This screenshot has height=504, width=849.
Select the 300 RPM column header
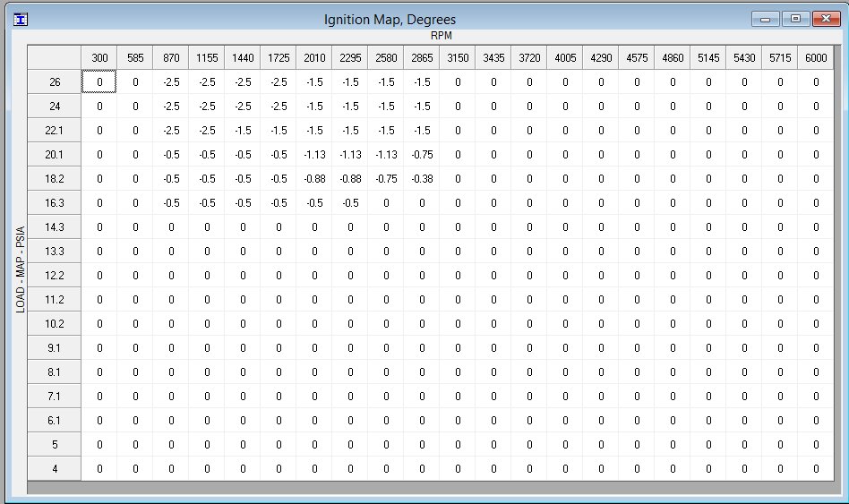click(99, 58)
